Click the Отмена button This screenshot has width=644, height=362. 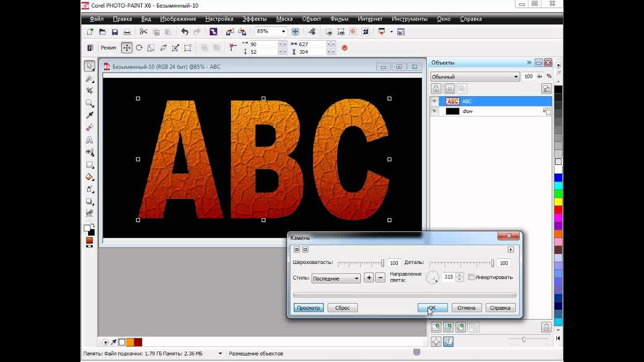point(466,308)
